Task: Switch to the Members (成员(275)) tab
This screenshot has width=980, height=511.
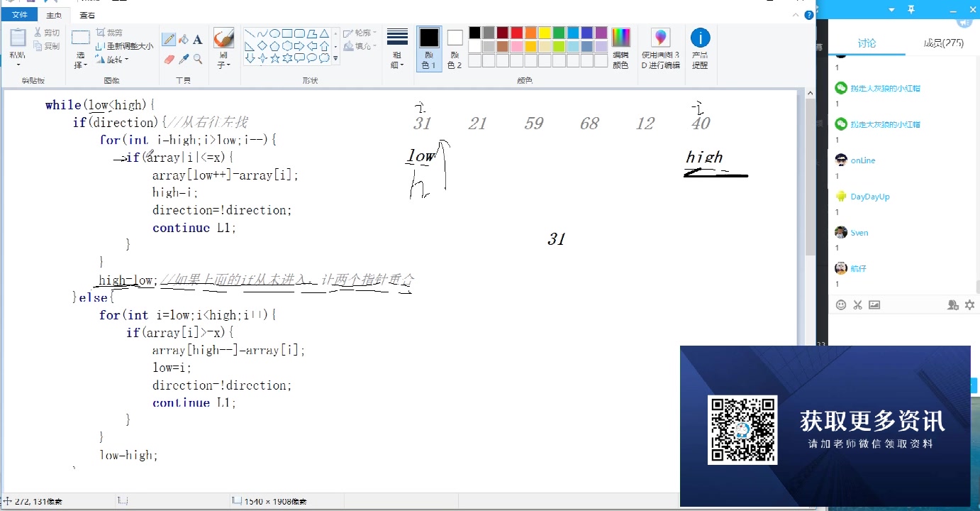Action: (944, 43)
